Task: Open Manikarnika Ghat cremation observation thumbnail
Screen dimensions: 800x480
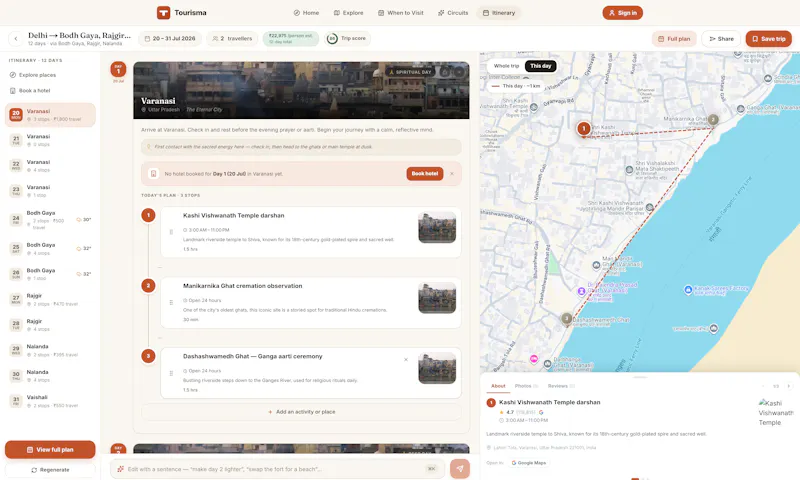Action: 437,298
